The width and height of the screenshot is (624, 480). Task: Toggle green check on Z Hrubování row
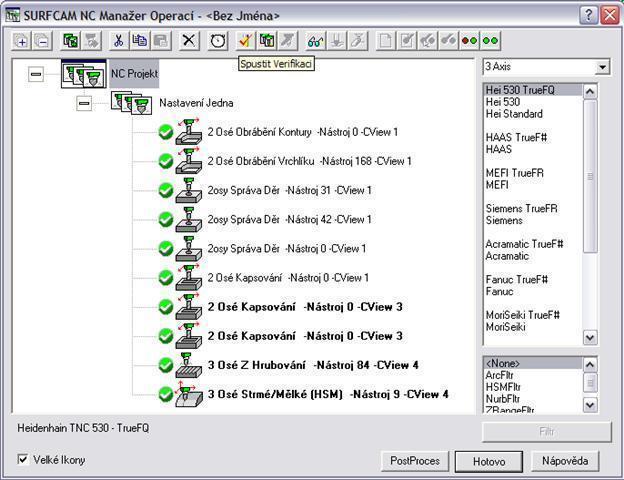[166, 365]
